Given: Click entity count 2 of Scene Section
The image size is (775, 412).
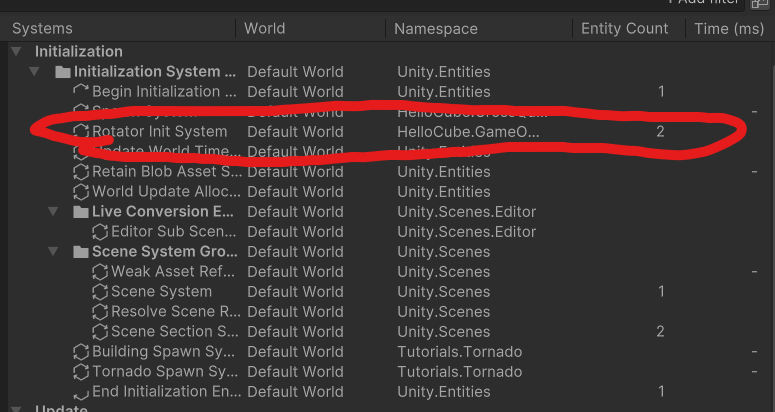Looking at the screenshot, I should (660, 331).
